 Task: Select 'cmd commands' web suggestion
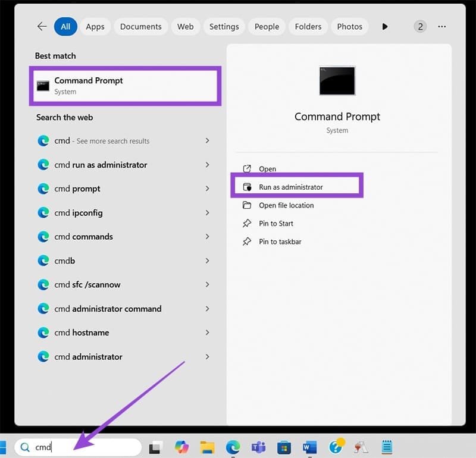point(83,237)
